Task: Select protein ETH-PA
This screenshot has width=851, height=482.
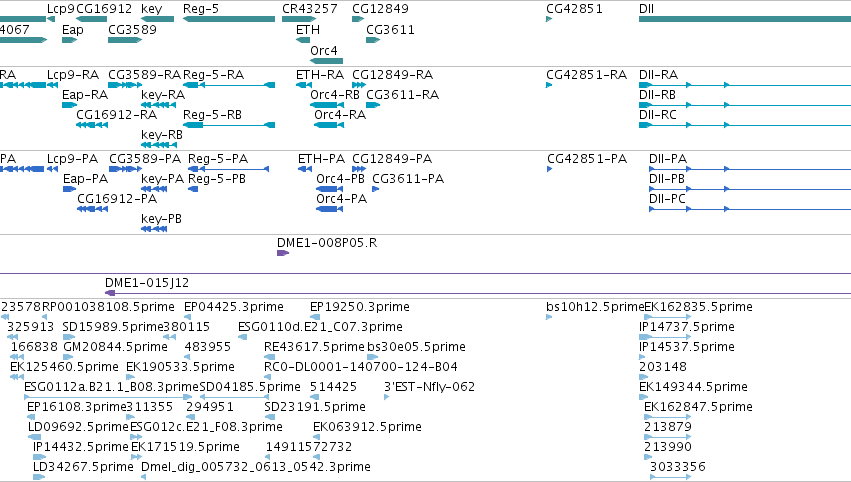Action: (x=321, y=159)
